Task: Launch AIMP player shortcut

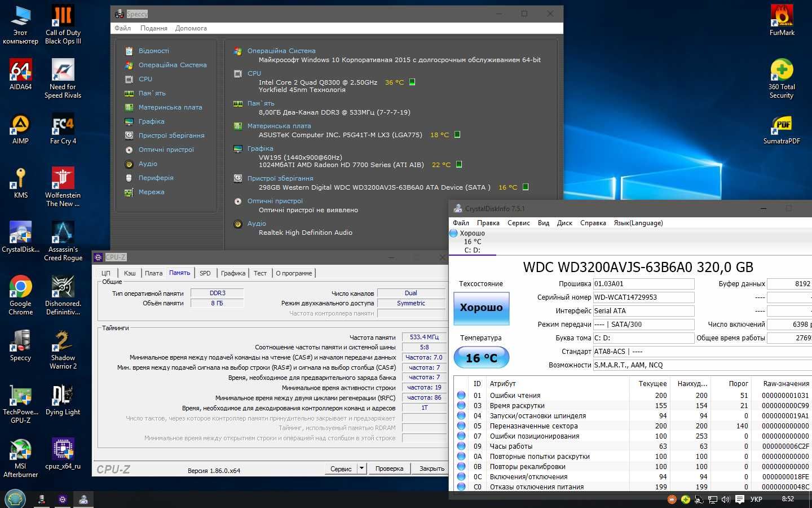Action: pyautogui.click(x=20, y=129)
